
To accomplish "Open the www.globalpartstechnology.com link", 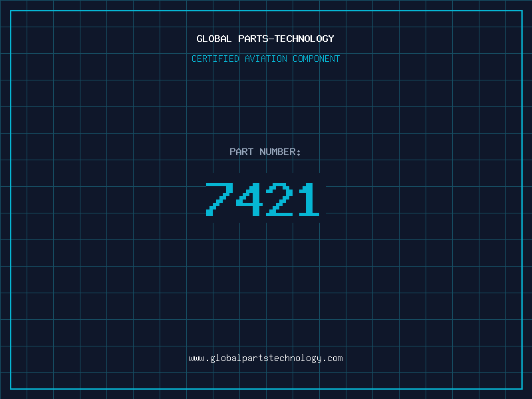I will pyautogui.click(x=265, y=358).
